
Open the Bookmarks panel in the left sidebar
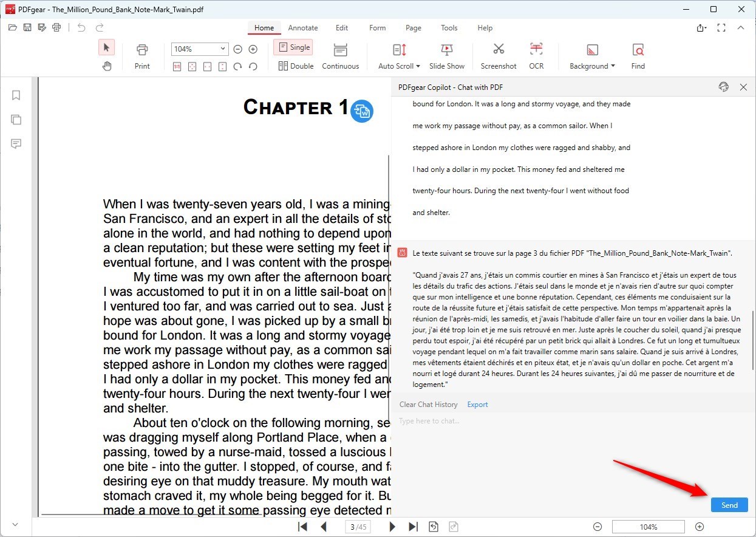(16, 95)
